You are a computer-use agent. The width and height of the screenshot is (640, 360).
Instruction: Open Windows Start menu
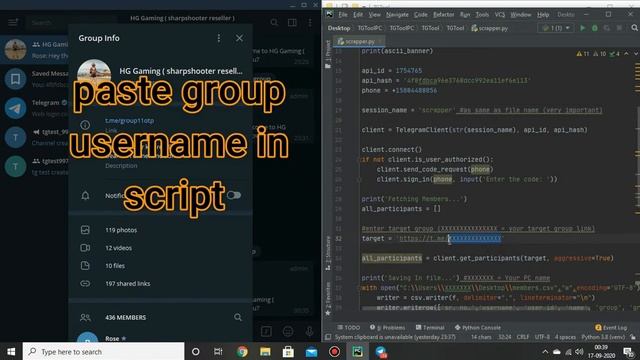(11, 351)
